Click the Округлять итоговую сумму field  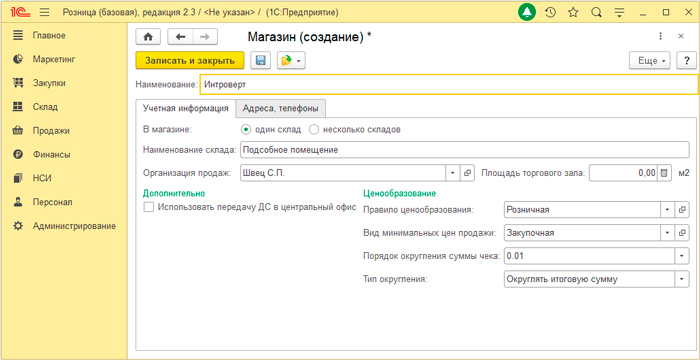click(589, 279)
